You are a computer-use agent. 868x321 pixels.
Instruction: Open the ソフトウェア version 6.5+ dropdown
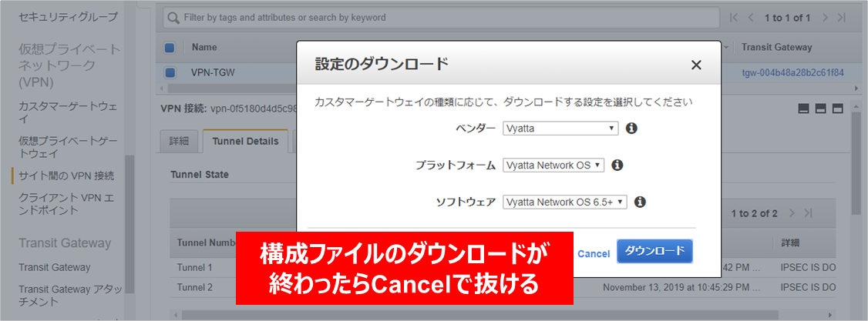(x=565, y=202)
